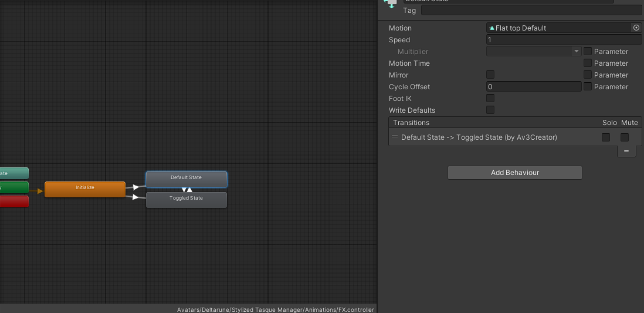Viewport: 644px width, 313px height.
Task: Click the Mute column header
Action: click(629, 123)
